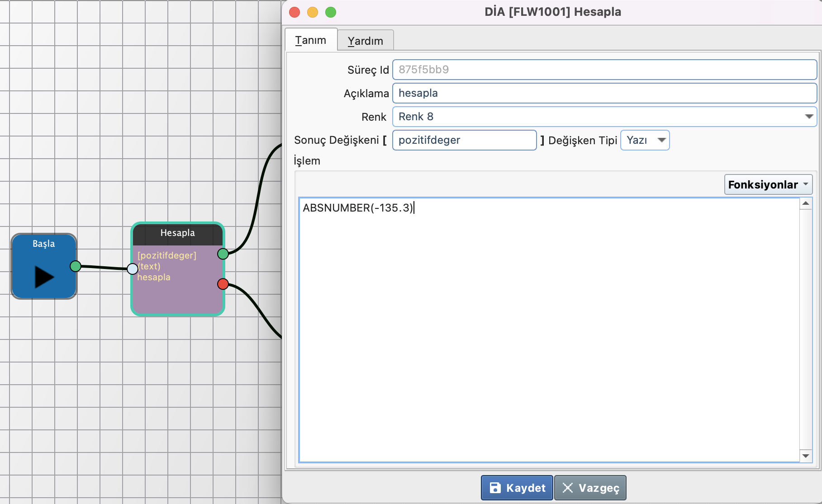Click the scrollbar down arrow in editor
The image size is (822, 504).
pos(806,456)
